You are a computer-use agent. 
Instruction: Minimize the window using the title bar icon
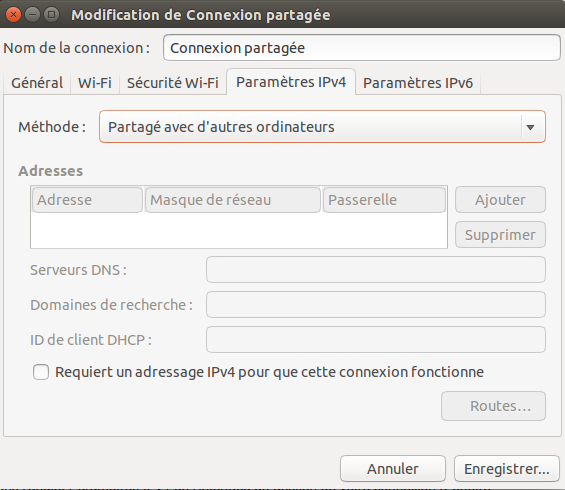[32, 15]
